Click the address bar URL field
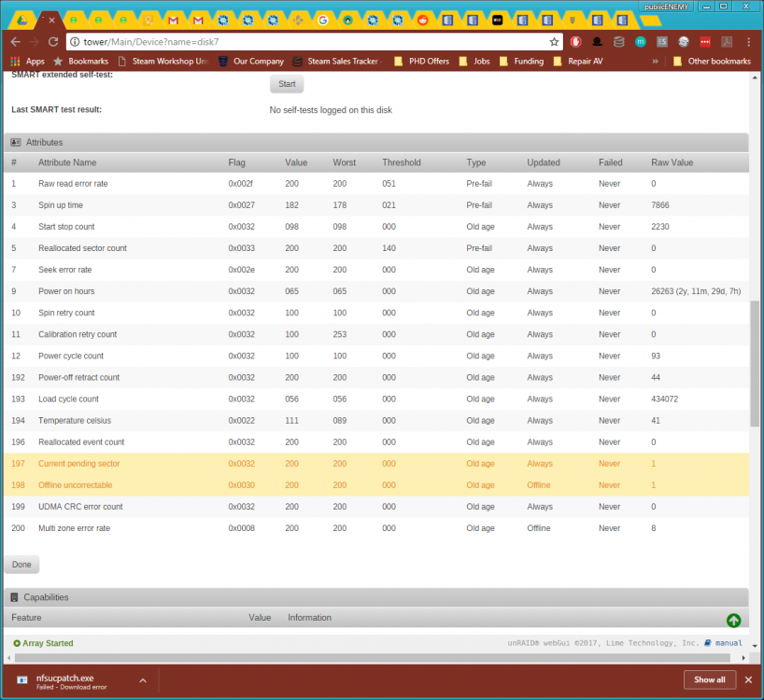 tap(312, 42)
